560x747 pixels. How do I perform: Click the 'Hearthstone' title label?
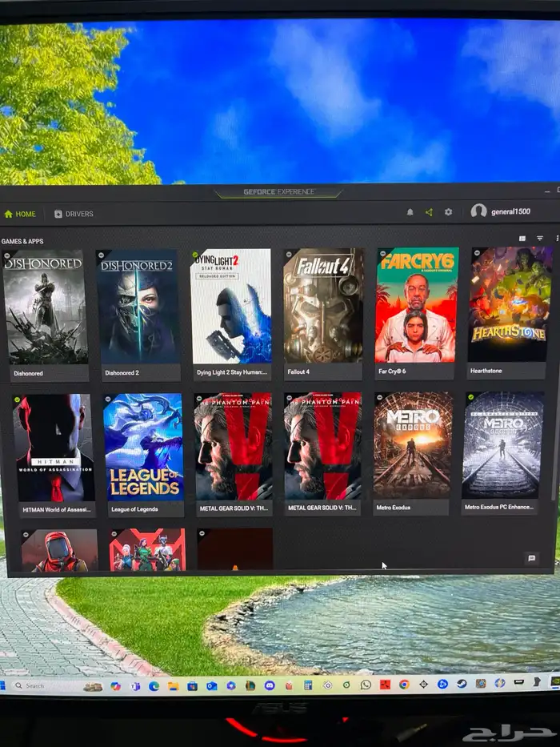[486, 371]
